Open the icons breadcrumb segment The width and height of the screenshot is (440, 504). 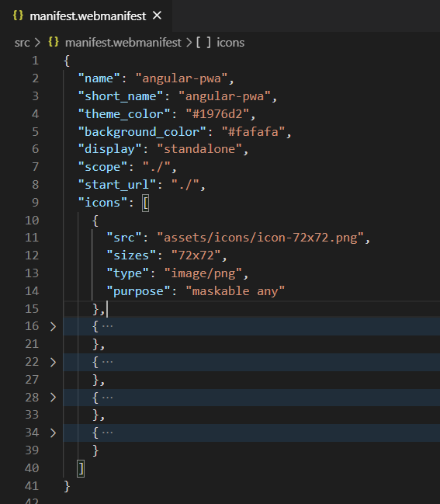click(x=230, y=43)
